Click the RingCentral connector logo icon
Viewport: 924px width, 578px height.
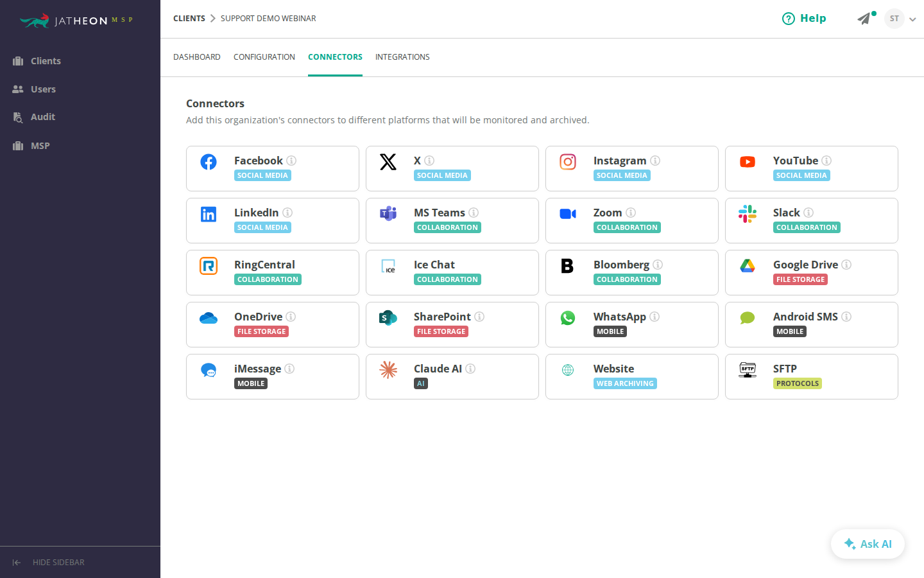tap(209, 266)
